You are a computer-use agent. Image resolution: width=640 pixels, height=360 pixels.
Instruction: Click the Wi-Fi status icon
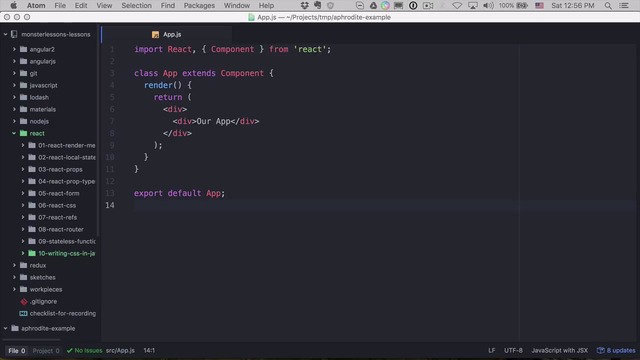(457, 5)
